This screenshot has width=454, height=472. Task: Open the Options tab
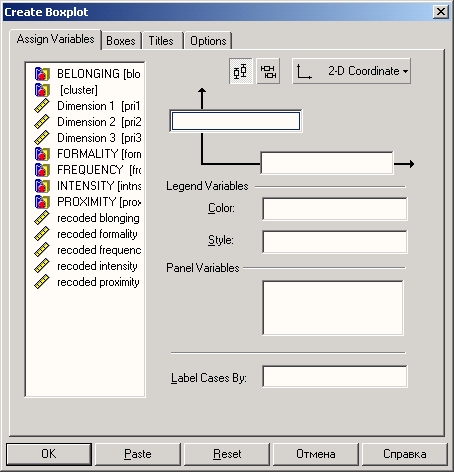(x=208, y=41)
